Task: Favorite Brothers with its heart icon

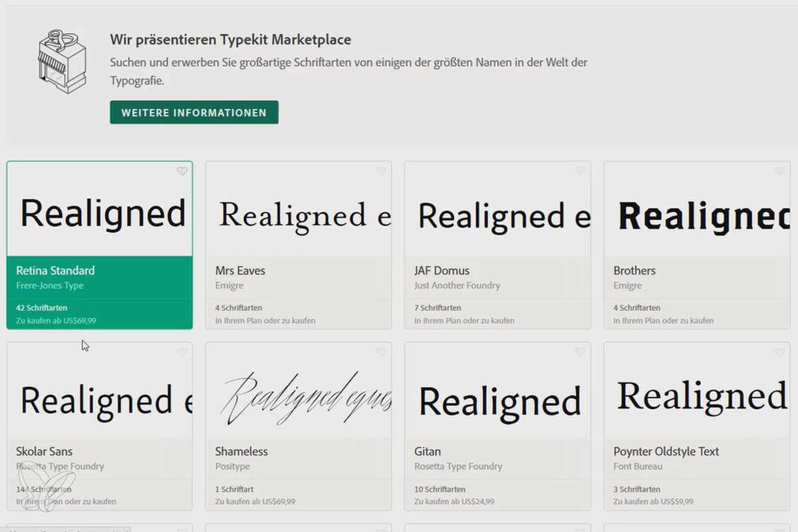Action: pos(780,172)
